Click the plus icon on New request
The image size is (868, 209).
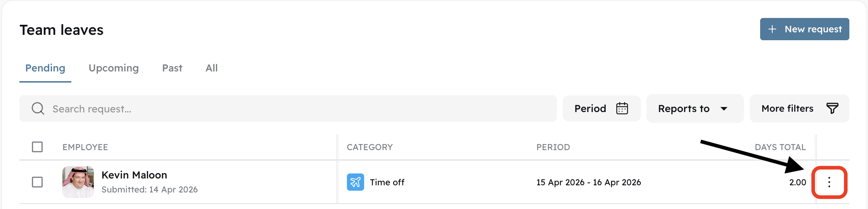(x=772, y=29)
